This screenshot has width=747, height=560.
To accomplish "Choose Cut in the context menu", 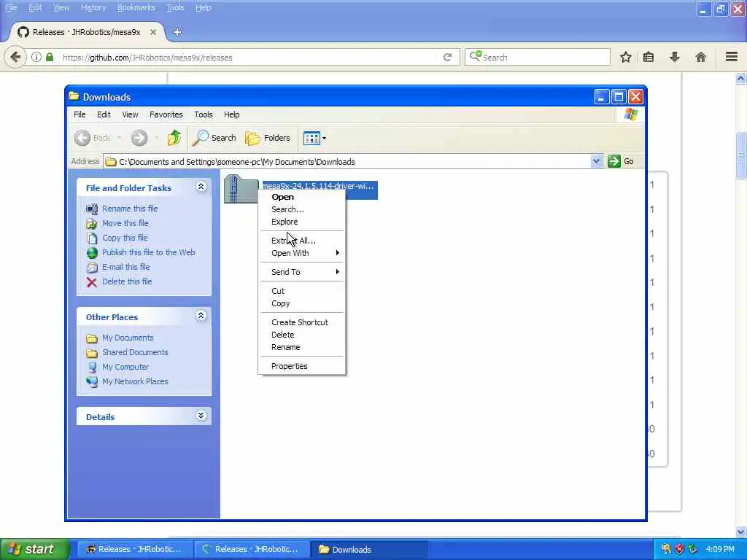I will pos(301,291).
